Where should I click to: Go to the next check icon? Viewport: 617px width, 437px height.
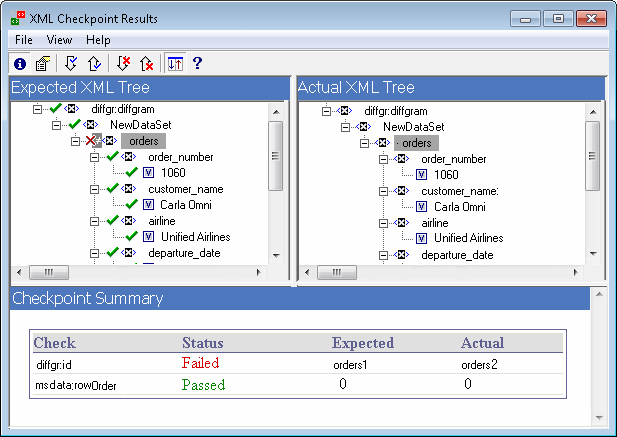71,63
